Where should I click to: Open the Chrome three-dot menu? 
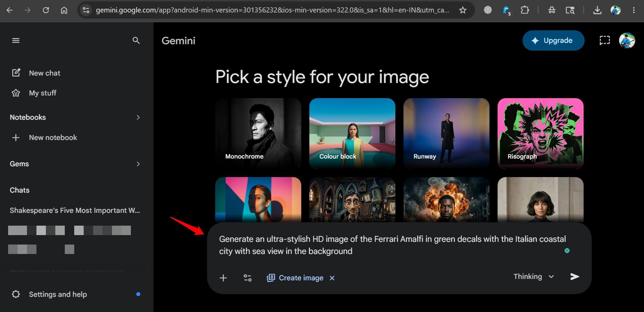click(x=634, y=10)
